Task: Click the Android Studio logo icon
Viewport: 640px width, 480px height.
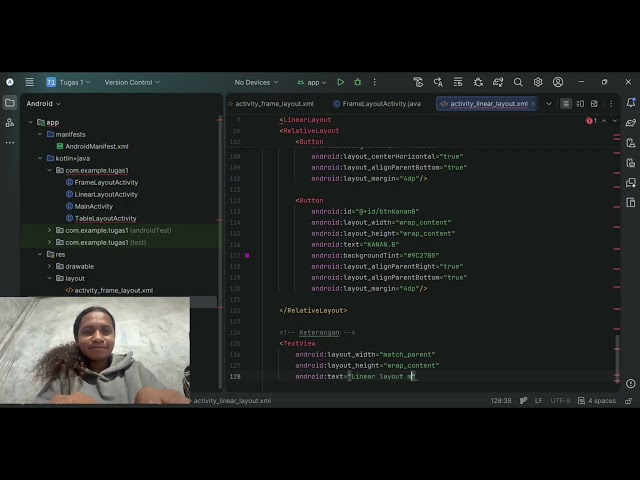Action: tap(10, 82)
